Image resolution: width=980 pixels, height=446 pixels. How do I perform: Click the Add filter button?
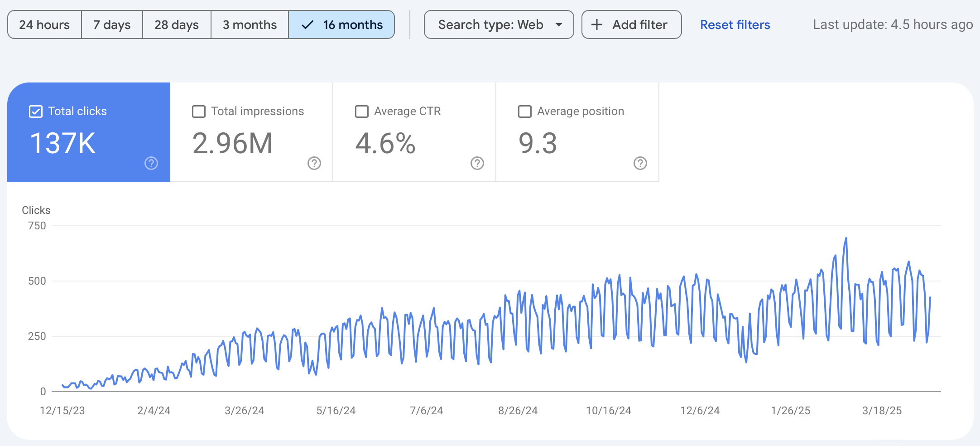(x=631, y=24)
